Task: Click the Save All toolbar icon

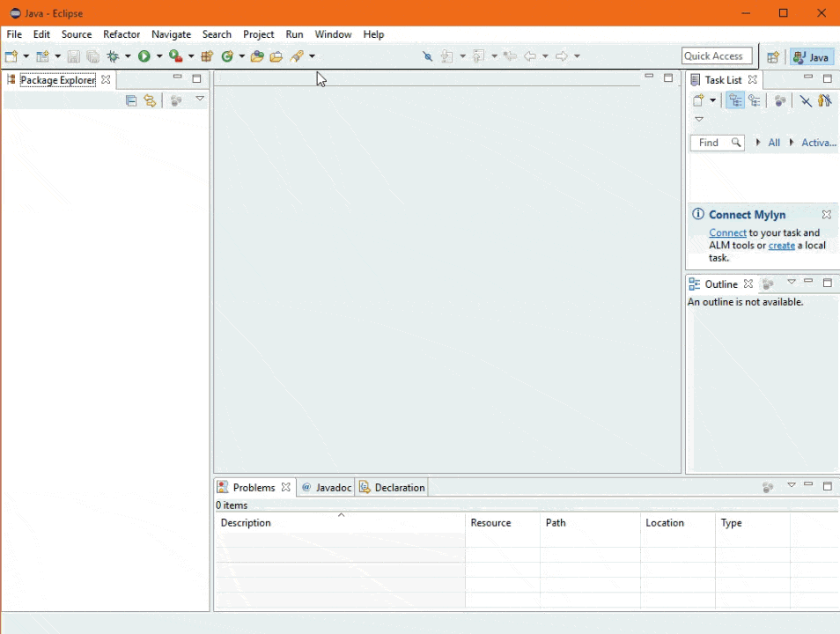Action: (92, 56)
